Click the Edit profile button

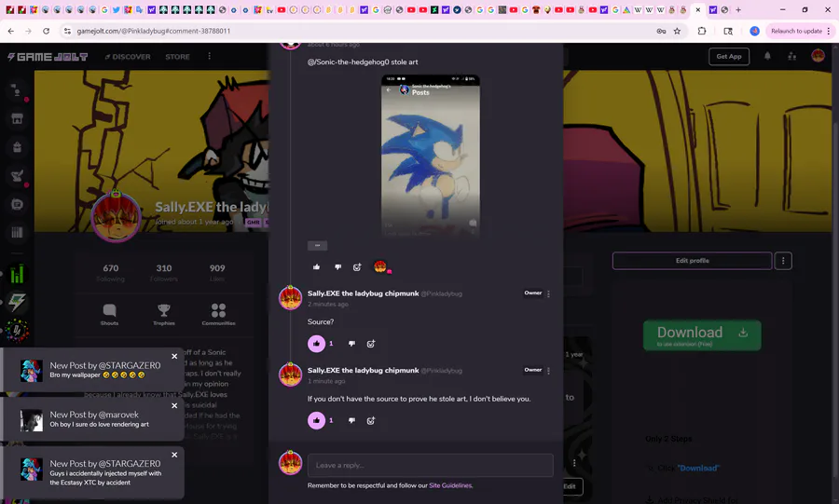[x=692, y=261]
